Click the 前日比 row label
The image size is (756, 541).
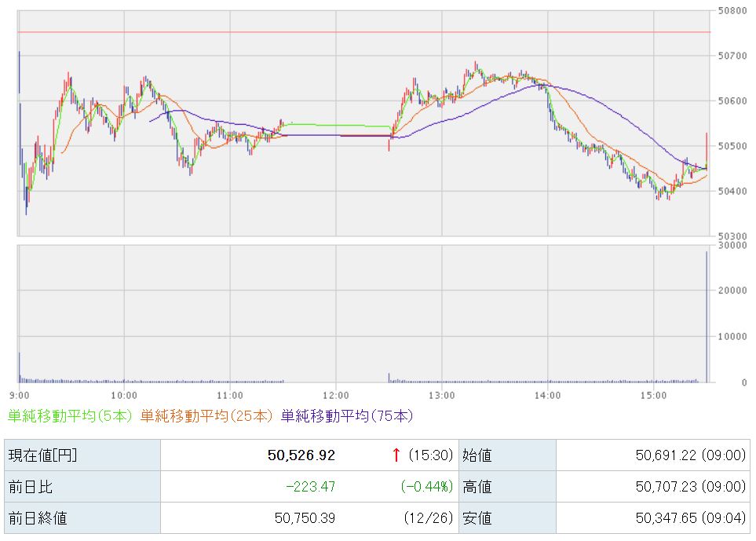30,487
